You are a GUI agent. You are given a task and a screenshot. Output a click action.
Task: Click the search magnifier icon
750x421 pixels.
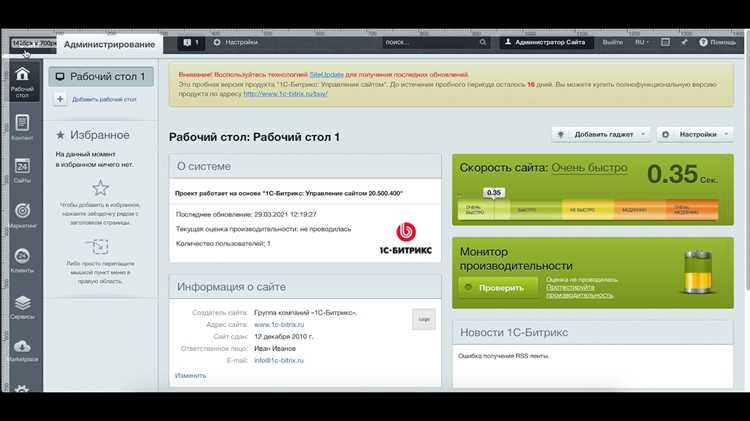(483, 43)
